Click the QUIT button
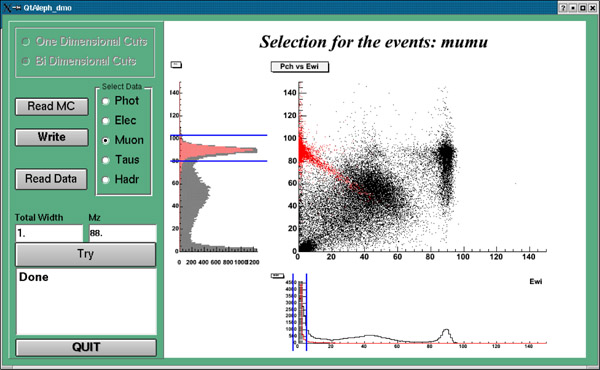The width and height of the screenshot is (600, 370). tap(86, 347)
